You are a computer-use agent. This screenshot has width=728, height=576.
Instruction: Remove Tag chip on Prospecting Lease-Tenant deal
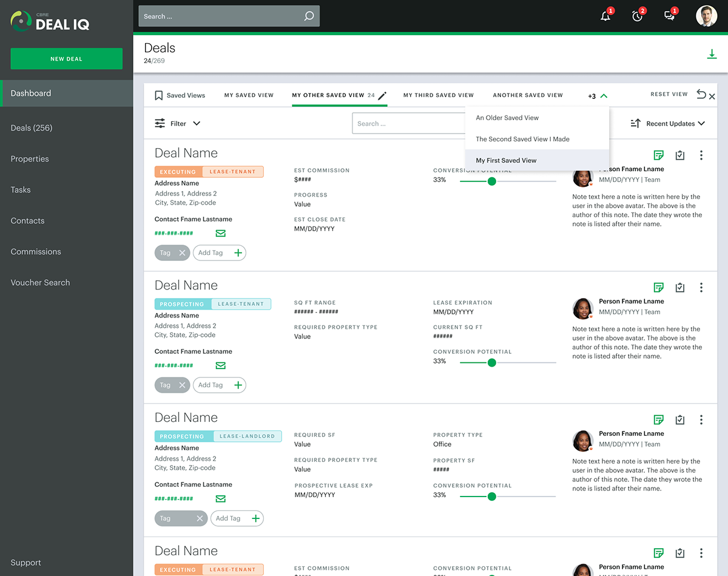click(x=182, y=385)
